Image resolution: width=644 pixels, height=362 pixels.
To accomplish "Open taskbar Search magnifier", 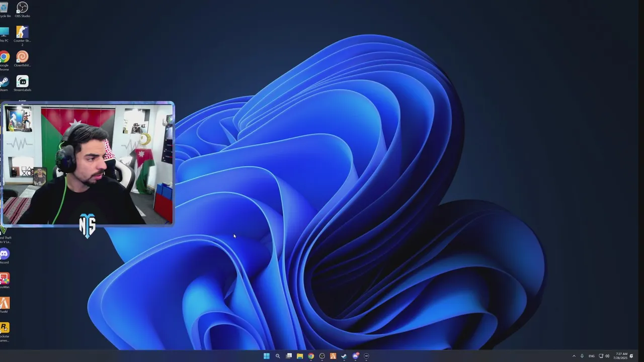I will pyautogui.click(x=277, y=356).
